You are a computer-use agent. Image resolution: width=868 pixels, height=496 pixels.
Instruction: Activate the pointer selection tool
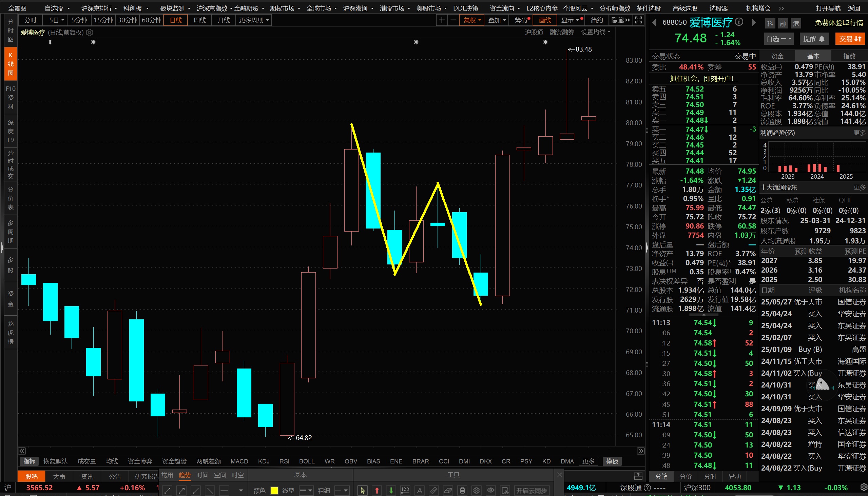362,491
